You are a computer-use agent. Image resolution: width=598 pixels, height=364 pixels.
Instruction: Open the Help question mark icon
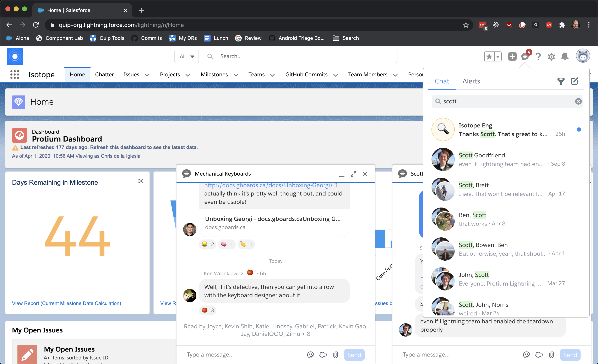coord(538,56)
